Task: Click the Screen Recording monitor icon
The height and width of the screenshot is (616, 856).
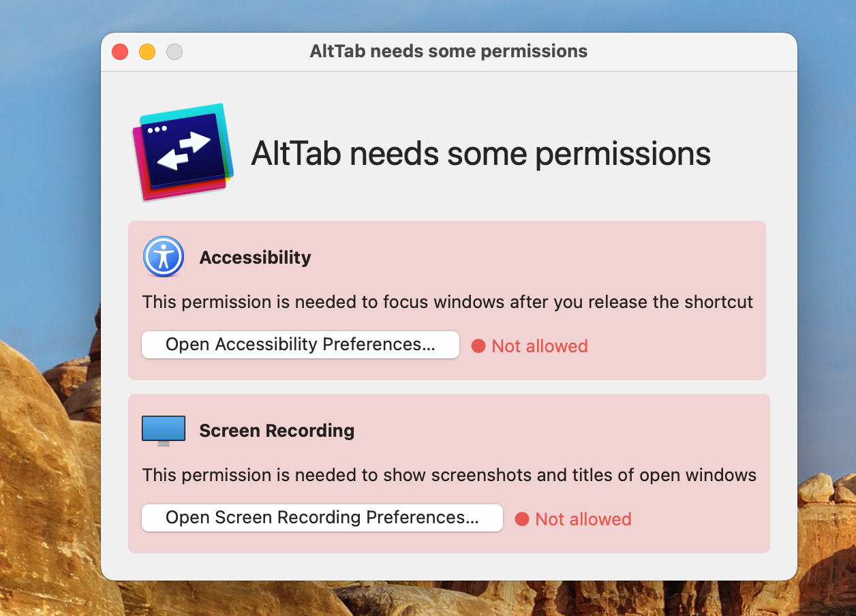Action: click(164, 431)
